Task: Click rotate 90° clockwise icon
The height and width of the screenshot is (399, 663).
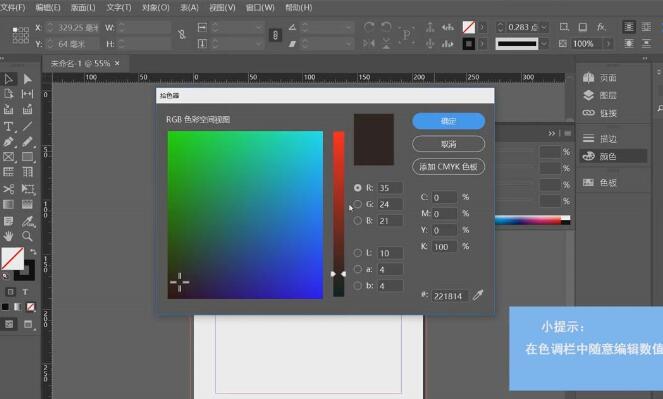Action: (x=369, y=27)
